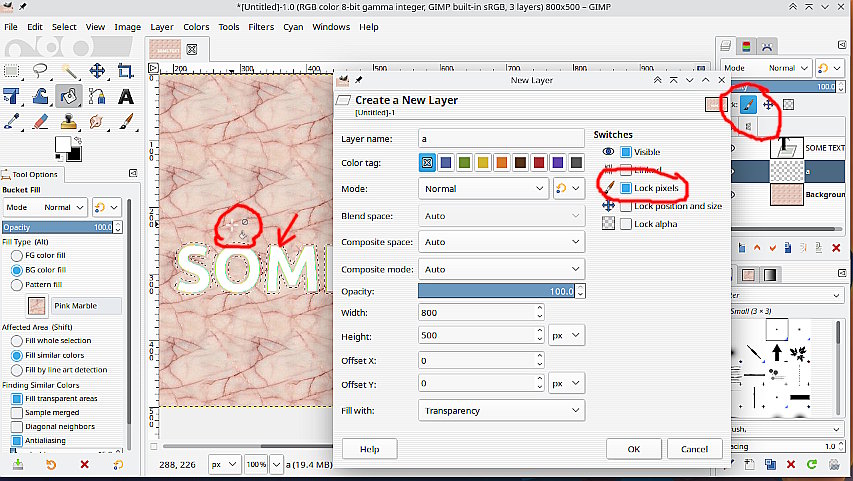This screenshot has height=481, width=853.
Task: Select the Paintbrush tool
Action: (x=126, y=121)
